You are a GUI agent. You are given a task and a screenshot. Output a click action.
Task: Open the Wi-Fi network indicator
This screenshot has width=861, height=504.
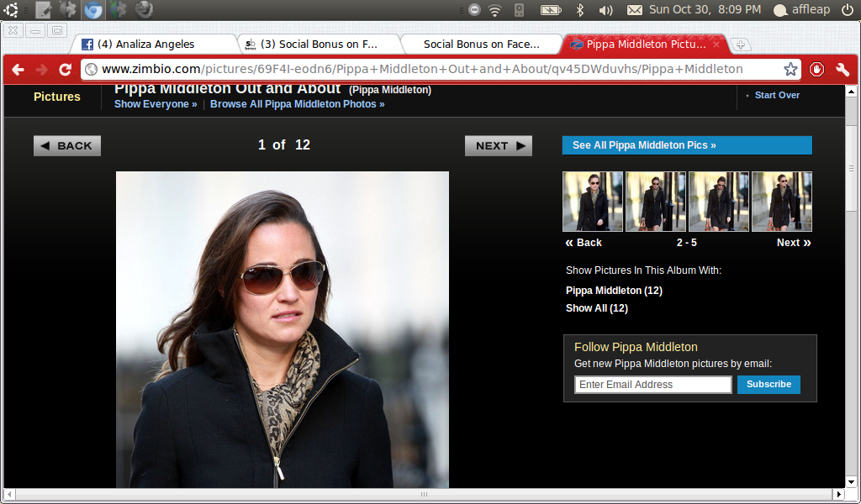(x=494, y=10)
